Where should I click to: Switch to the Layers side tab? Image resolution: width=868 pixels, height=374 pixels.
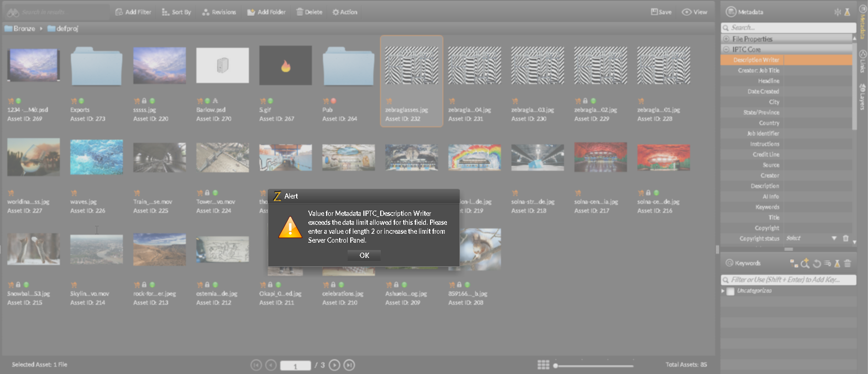click(863, 97)
